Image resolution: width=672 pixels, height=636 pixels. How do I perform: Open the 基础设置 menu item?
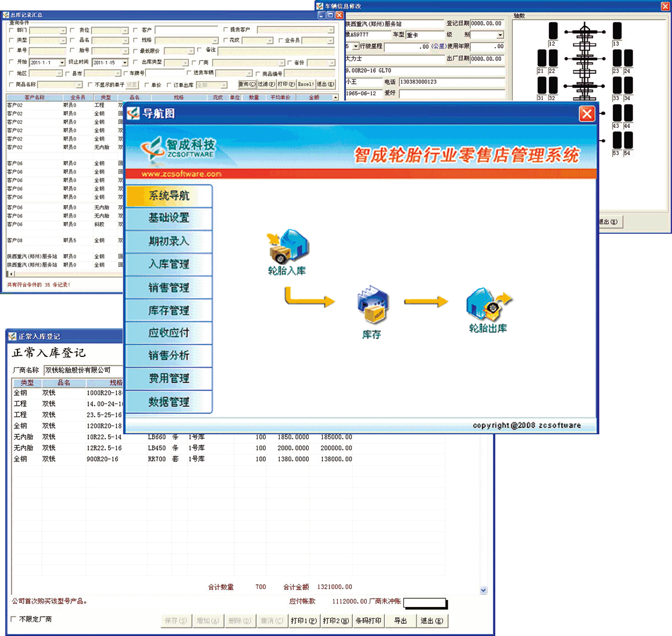click(169, 217)
